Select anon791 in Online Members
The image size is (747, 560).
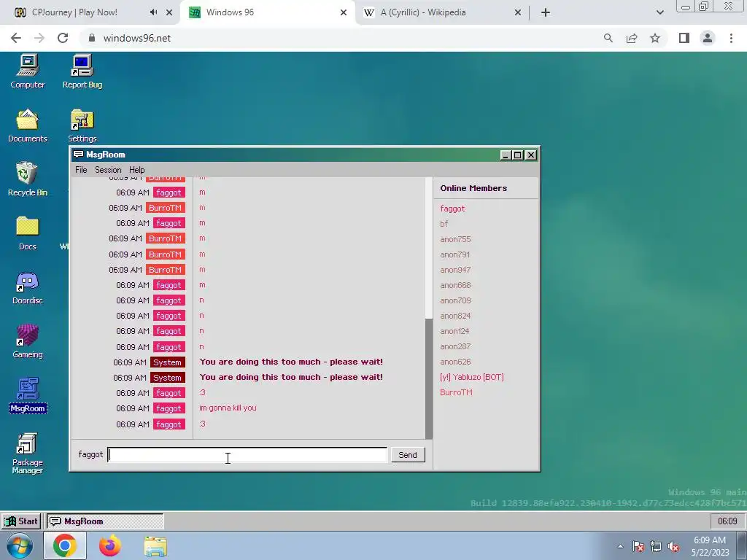click(x=455, y=254)
